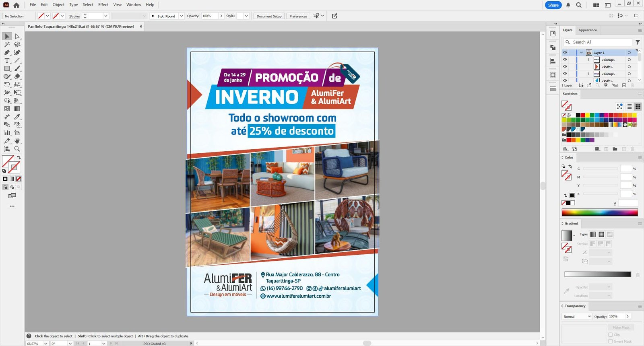644x346 pixels.
Task: Choose the Free Transform tool
Action: point(17,93)
